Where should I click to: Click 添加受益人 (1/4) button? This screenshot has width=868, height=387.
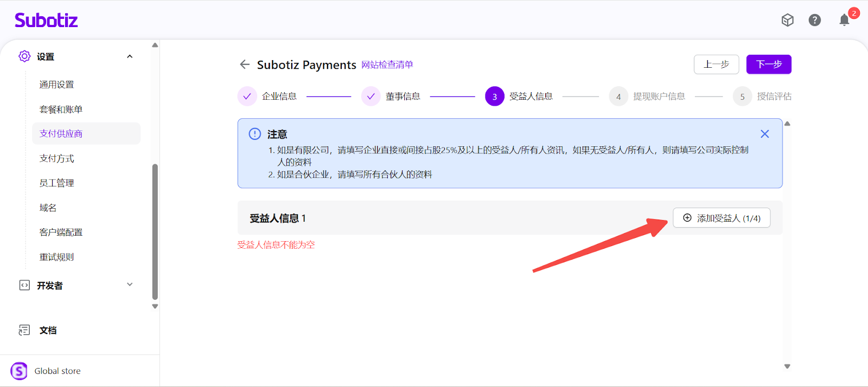pyautogui.click(x=721, y=218)
